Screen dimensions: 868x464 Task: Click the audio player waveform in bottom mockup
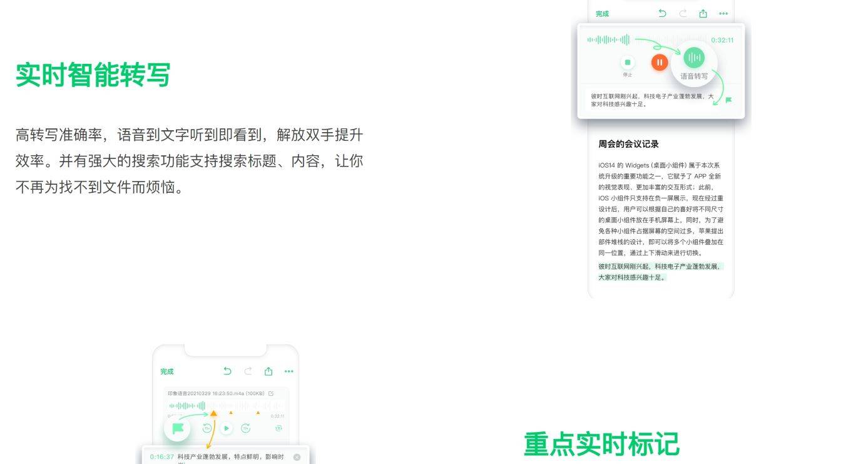click(x=227, y=406)
